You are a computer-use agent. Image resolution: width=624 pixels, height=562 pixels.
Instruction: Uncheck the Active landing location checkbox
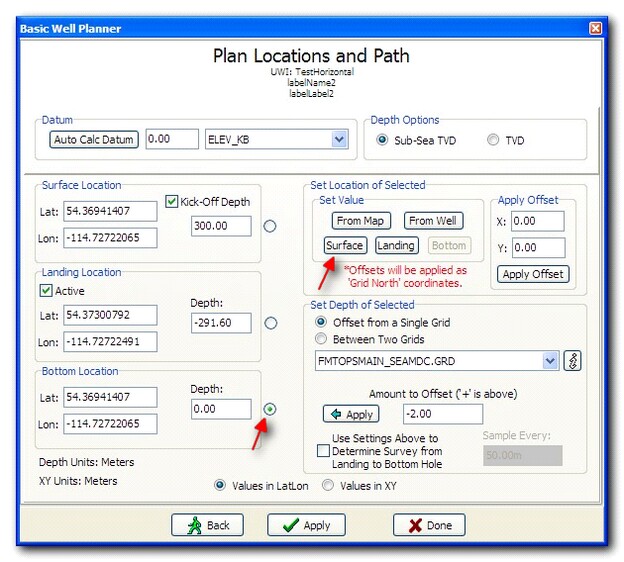pyautogui.click(x=46, y=291)
